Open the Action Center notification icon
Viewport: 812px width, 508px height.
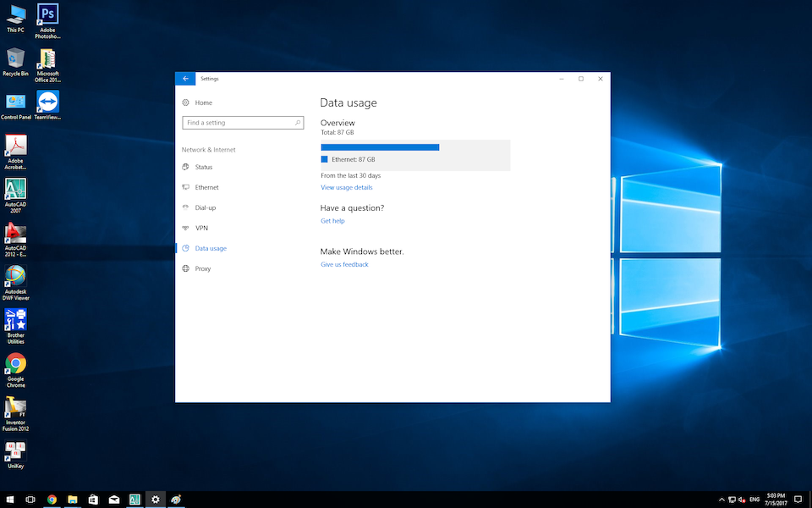point(798,500)
